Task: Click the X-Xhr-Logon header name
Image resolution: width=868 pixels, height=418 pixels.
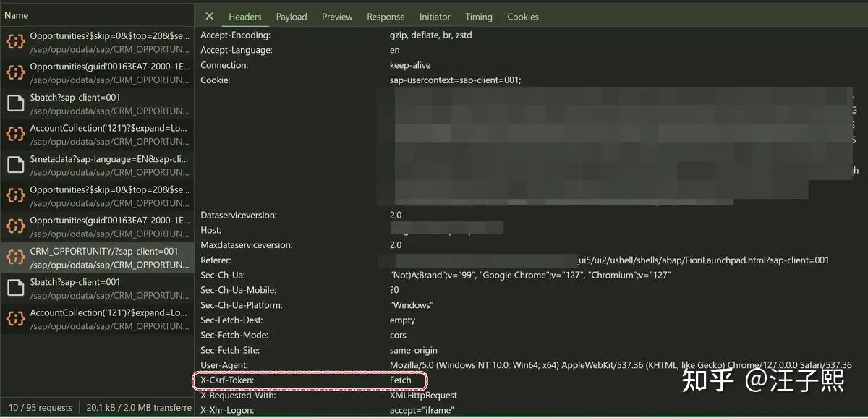Action: coord(227,410)
